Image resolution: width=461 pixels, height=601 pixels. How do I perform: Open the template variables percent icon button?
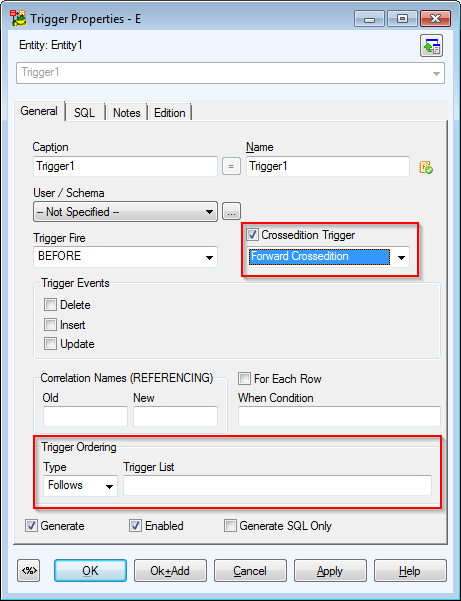point(30,571)
